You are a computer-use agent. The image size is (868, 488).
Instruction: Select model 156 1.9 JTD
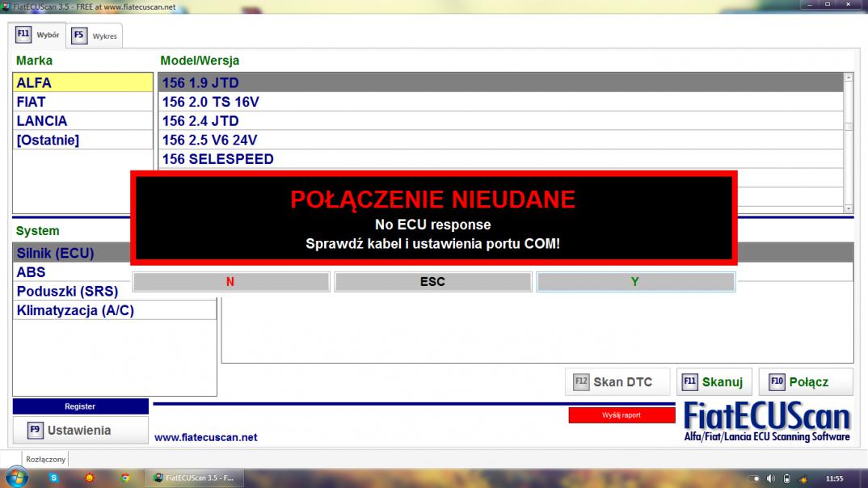pos(501,82)
